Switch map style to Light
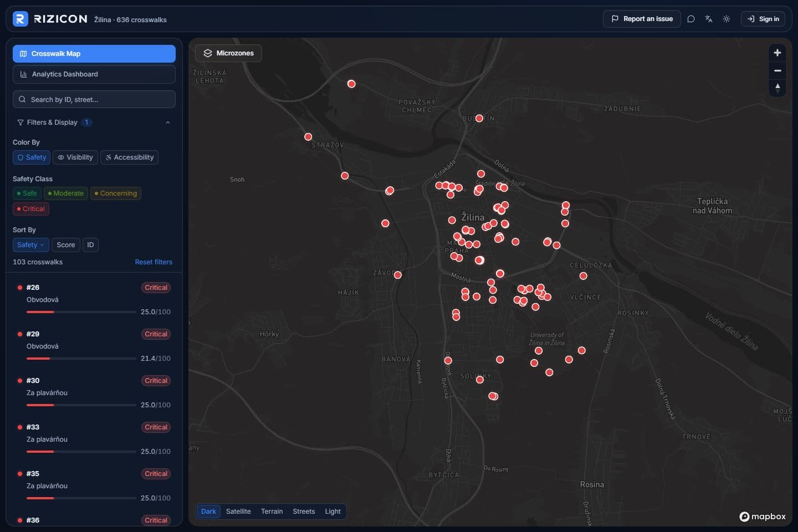This screenshot has width=798, height=532. point(332,511)
